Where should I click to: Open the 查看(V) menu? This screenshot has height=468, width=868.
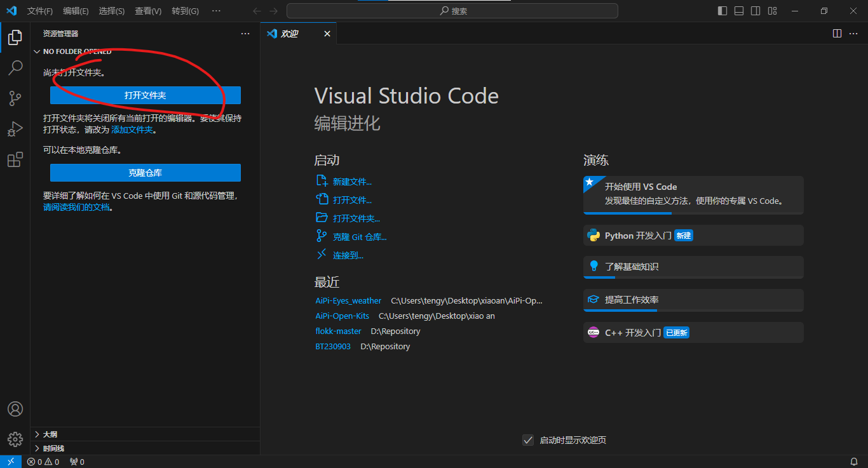click(148, 11)
